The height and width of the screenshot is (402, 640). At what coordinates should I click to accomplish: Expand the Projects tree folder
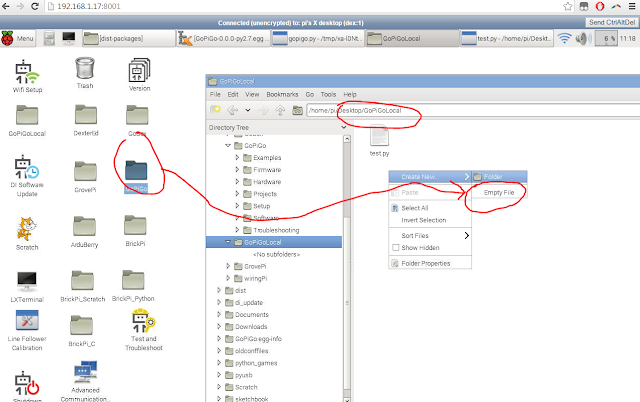tap(237, 193)
